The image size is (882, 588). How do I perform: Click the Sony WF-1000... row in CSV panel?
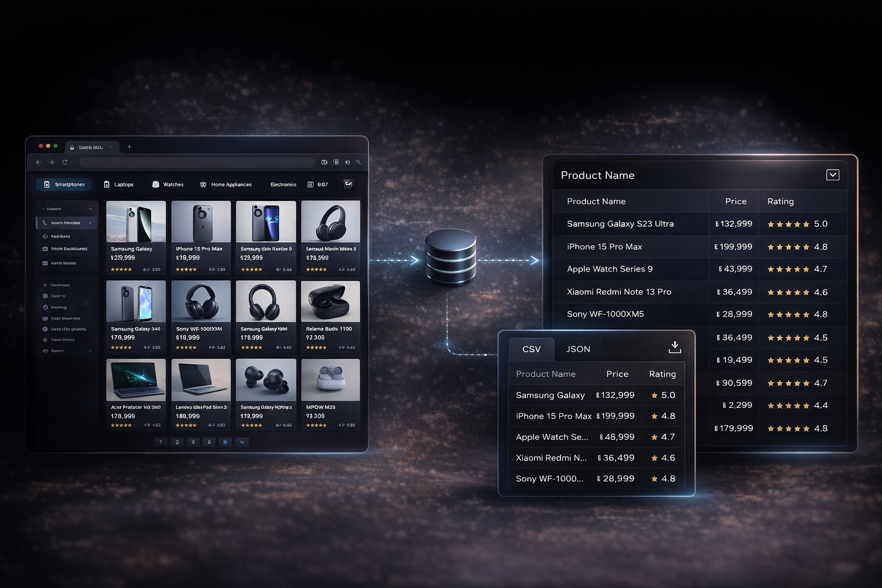tap(597, 478)
